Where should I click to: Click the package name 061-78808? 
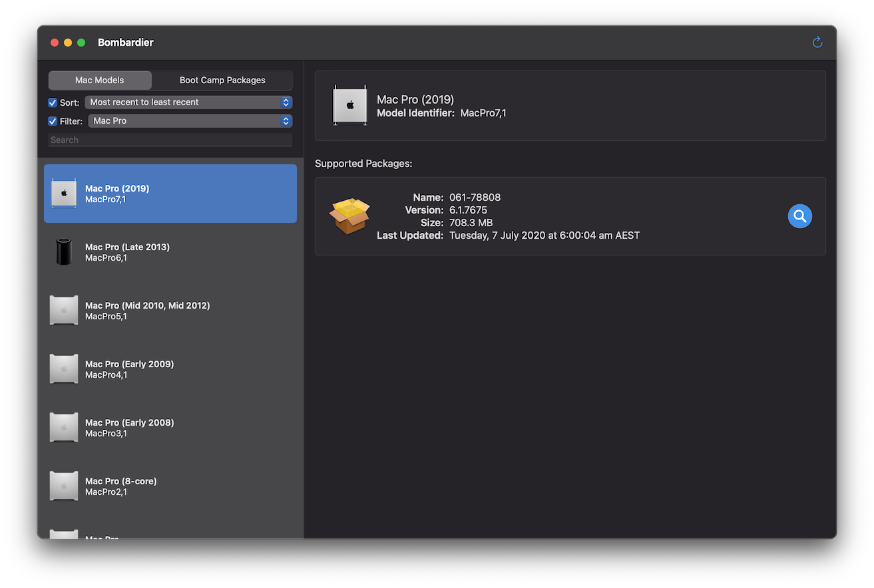coord(475,198)
